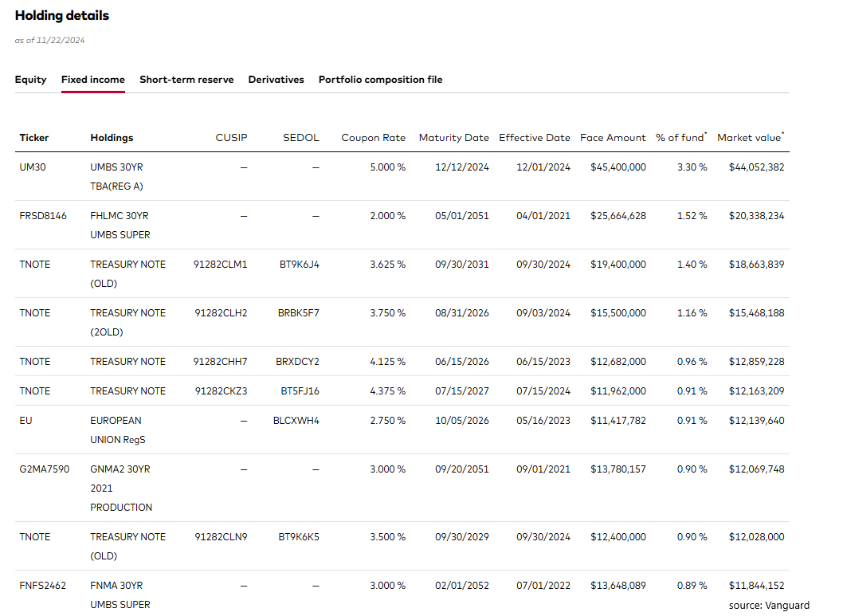
Task: Sort the table by Effective Date
Action: [x=535, y=137]
